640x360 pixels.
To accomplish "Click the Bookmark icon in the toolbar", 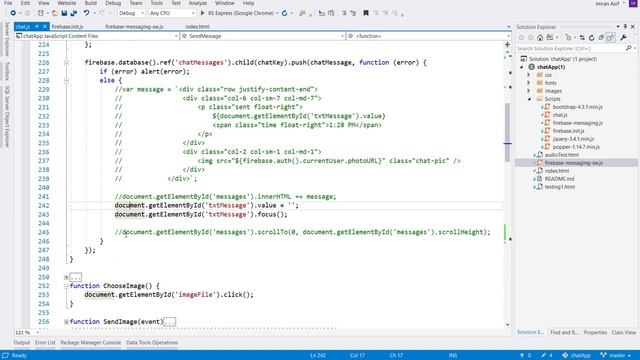I will [366, 13].
